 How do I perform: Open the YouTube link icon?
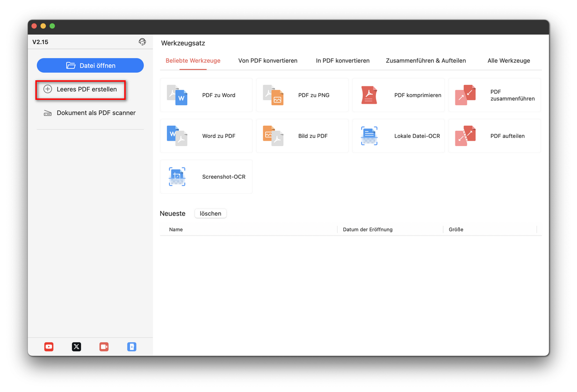(x=49, y=347)
